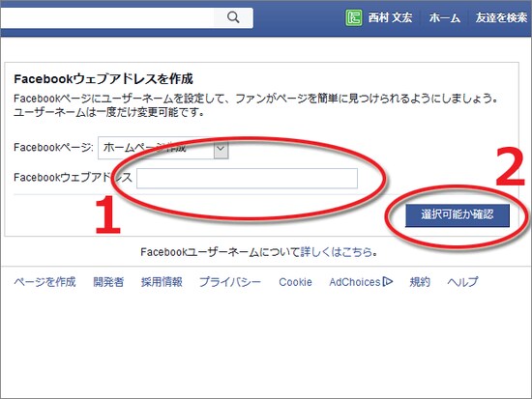Open the 規約 footer link

coord(420,282)
